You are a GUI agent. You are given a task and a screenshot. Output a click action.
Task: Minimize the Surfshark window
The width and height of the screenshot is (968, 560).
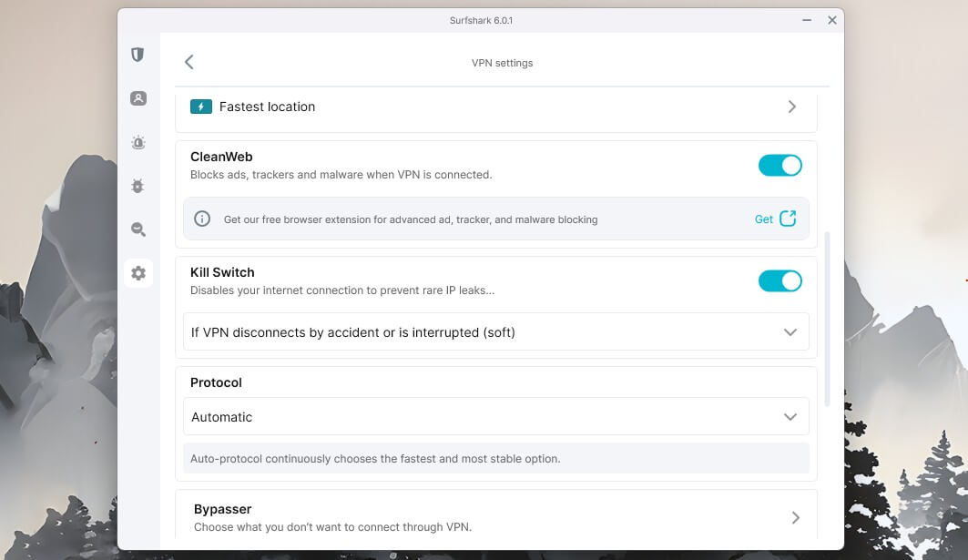coord(806,20)
